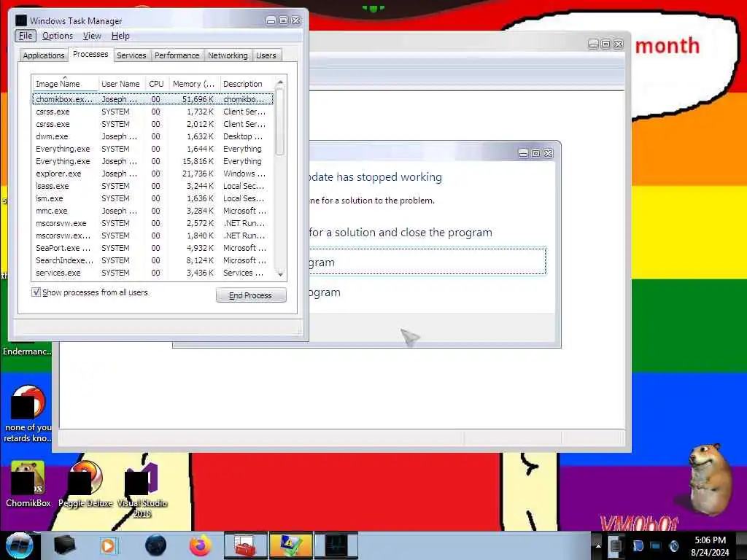Select the dwm.exe process row

point(152,136)
